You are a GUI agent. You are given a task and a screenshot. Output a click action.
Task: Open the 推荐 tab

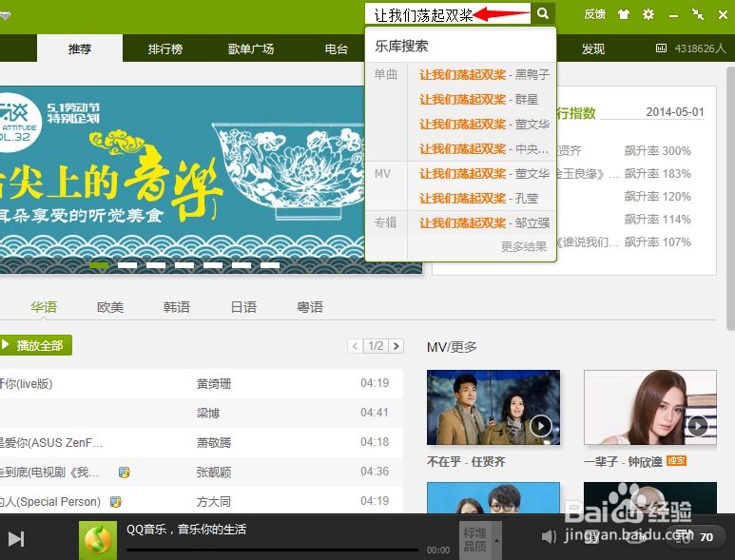pos(80,48)
